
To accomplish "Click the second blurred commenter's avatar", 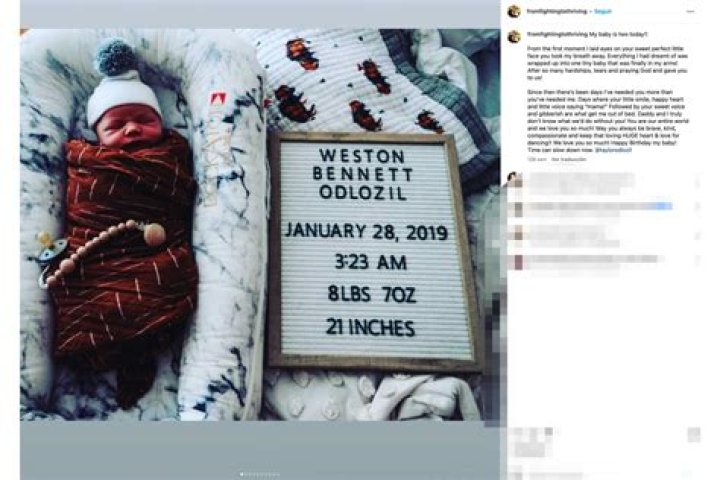I will click(518, 209).
